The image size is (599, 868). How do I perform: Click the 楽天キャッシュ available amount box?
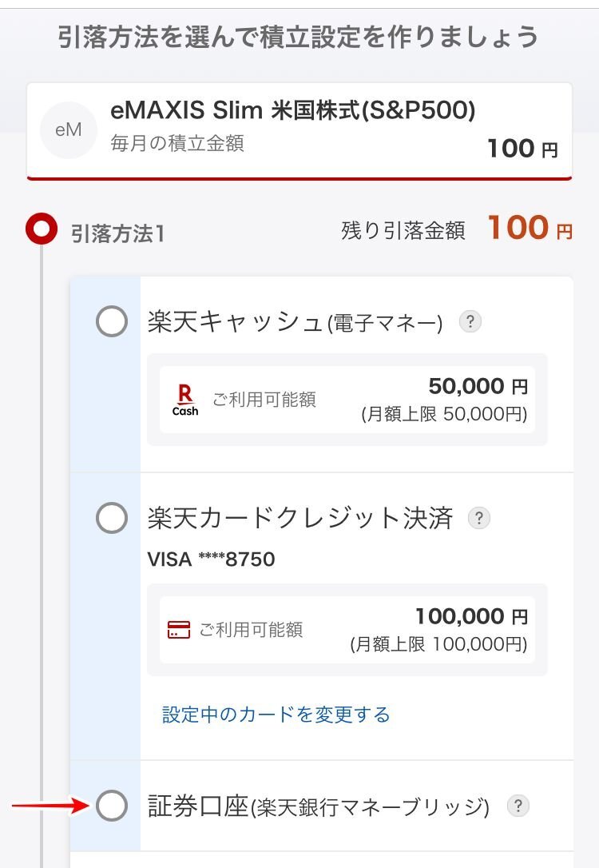click(x=347, y=399)
